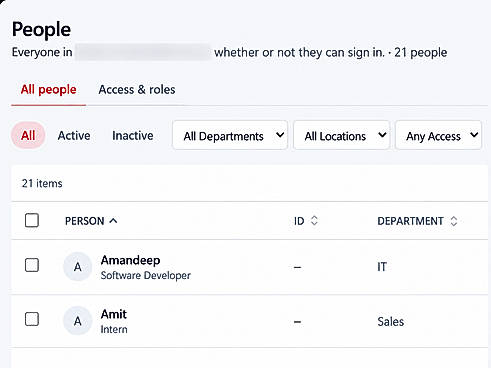Click the Intern job title text
Viewport: 491px width, 368px height.
pos(114,329)
